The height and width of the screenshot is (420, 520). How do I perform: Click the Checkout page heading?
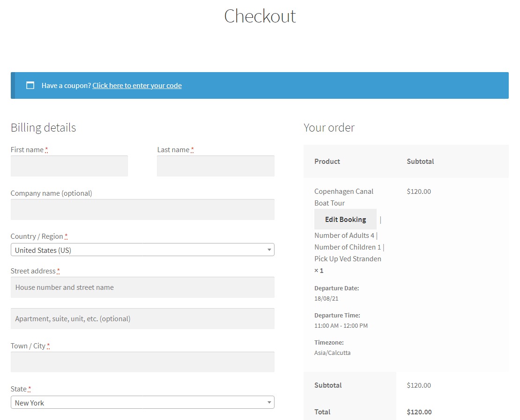260,16
